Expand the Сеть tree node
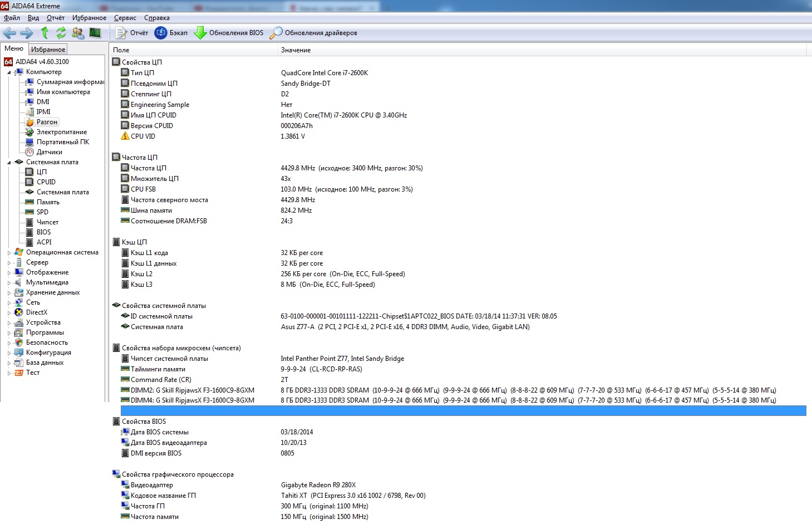The image size is (812, 524). click(9, 303)
